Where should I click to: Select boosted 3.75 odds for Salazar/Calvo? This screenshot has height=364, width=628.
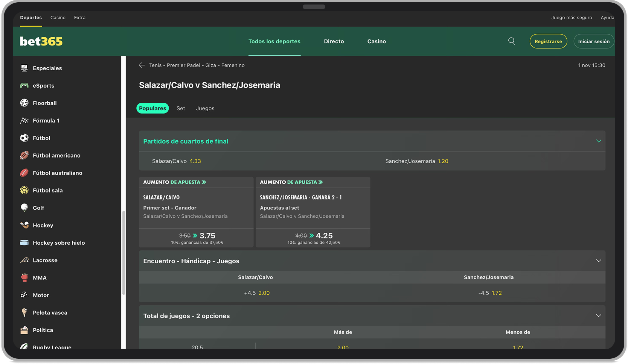[196, 238]
